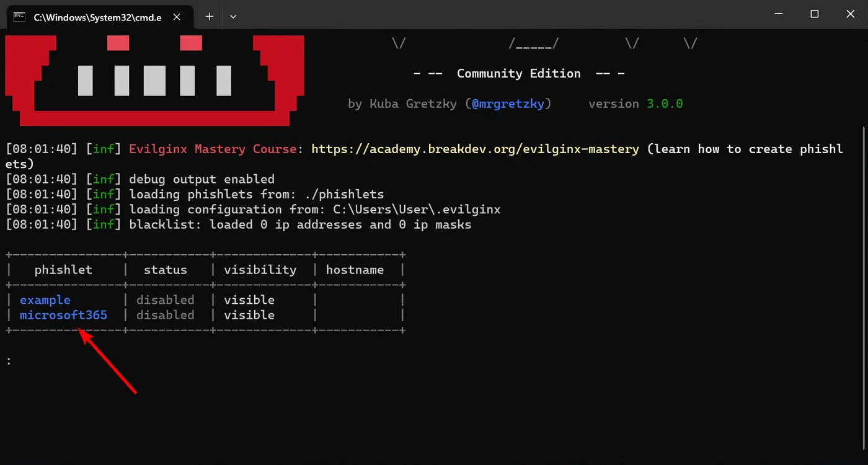Click the phishlet column header
868x465 pixels.
point(63,270)
